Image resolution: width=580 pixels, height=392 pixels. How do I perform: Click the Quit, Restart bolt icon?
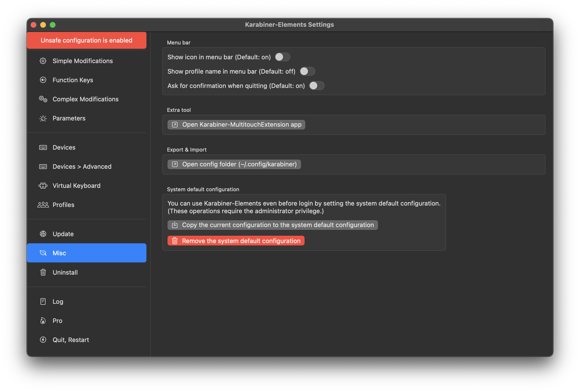click(43, 340)
